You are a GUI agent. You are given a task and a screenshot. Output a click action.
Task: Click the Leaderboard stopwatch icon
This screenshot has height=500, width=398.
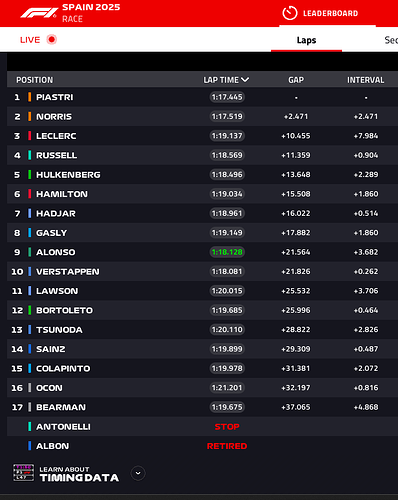pyautogui.click(x=290, y=13)
